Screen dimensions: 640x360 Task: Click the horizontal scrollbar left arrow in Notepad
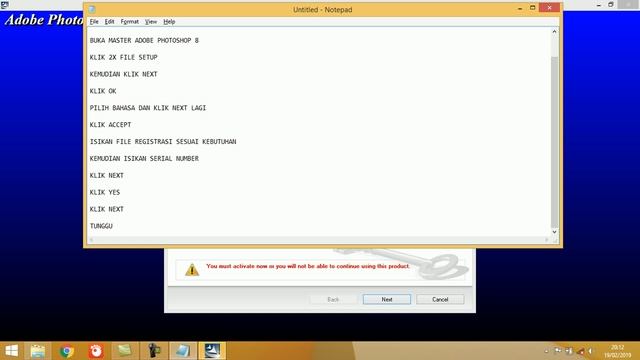coord(91,240)
